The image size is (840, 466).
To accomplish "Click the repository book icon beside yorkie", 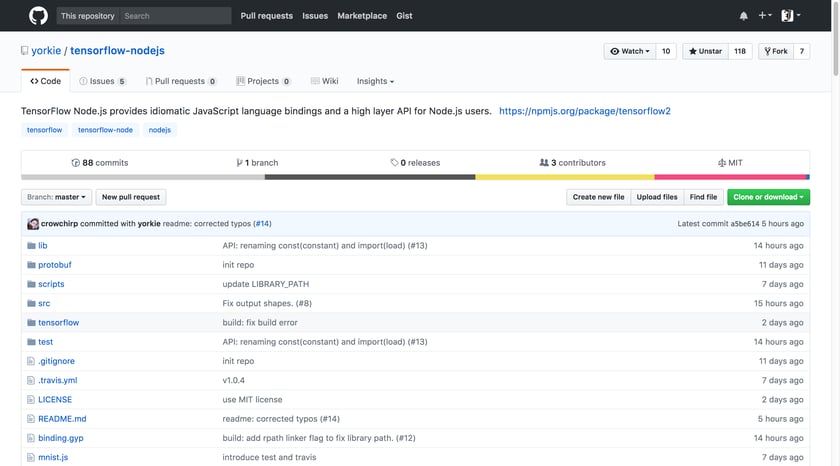I will [24, 51].
